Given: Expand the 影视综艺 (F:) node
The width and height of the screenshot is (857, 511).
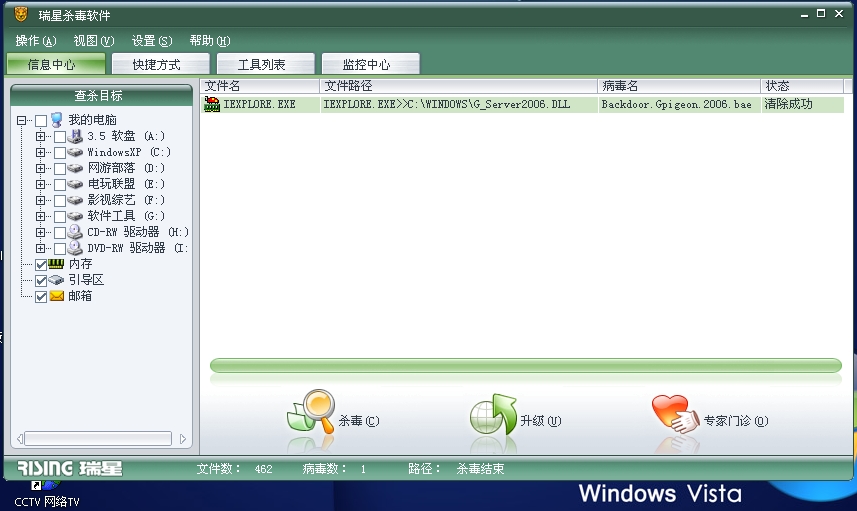Looking at the screenshot, I should pos(40,200).
